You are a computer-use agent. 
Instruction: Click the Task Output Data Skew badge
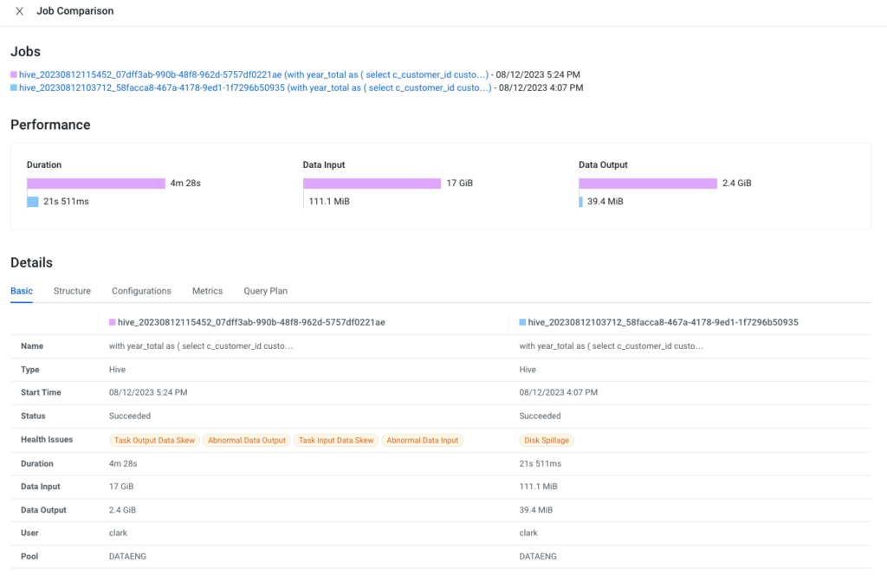coord(154,439)
